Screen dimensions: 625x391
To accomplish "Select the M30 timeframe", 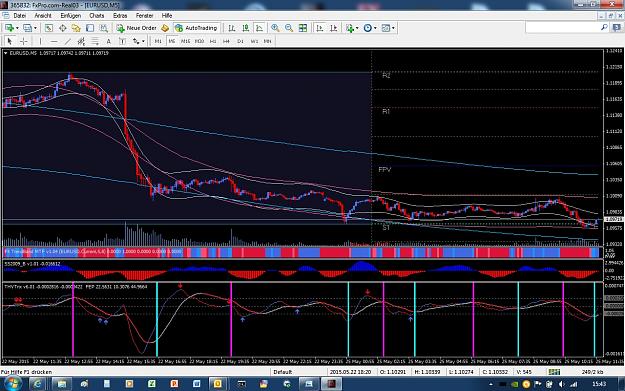I will [x=199, y=41].
